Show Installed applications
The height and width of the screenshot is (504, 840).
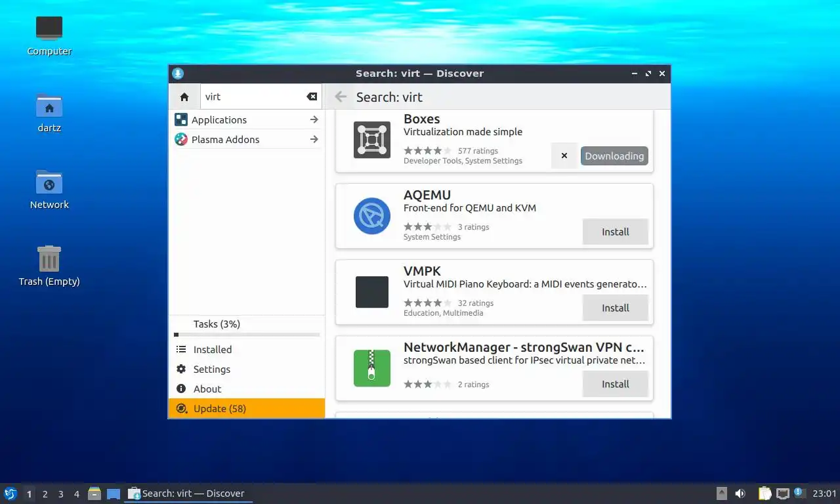tap(247, 350)
